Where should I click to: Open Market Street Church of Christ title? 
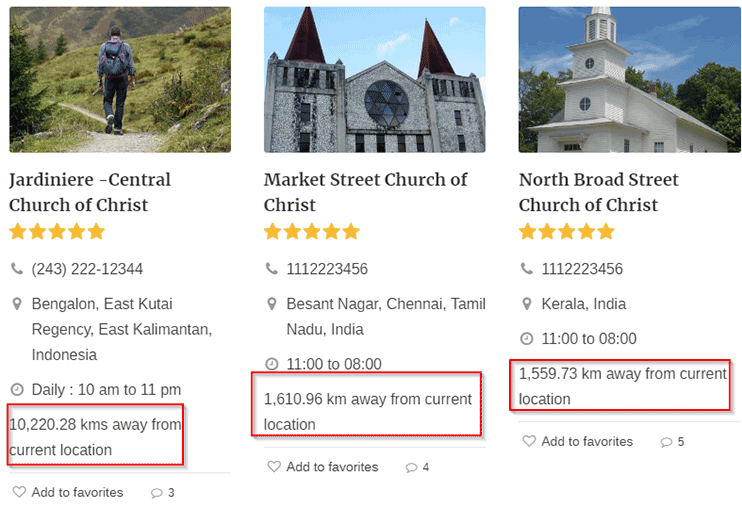[365, 192]
